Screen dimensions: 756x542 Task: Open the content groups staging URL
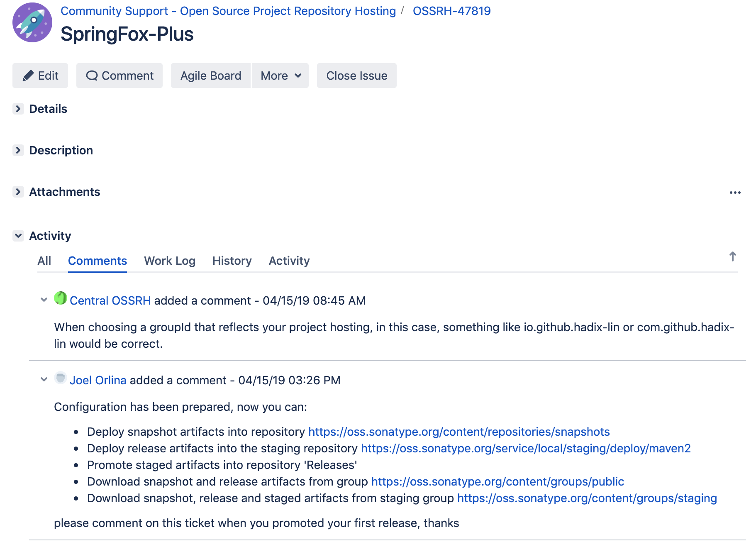tap(587, 498)
